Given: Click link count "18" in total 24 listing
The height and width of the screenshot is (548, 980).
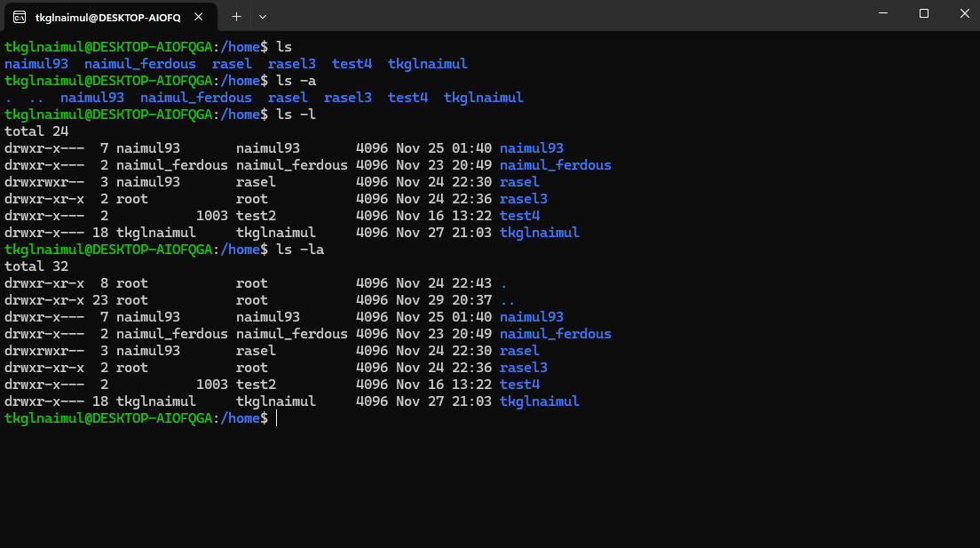Looking at the screenshot, I should pos(100,233).
